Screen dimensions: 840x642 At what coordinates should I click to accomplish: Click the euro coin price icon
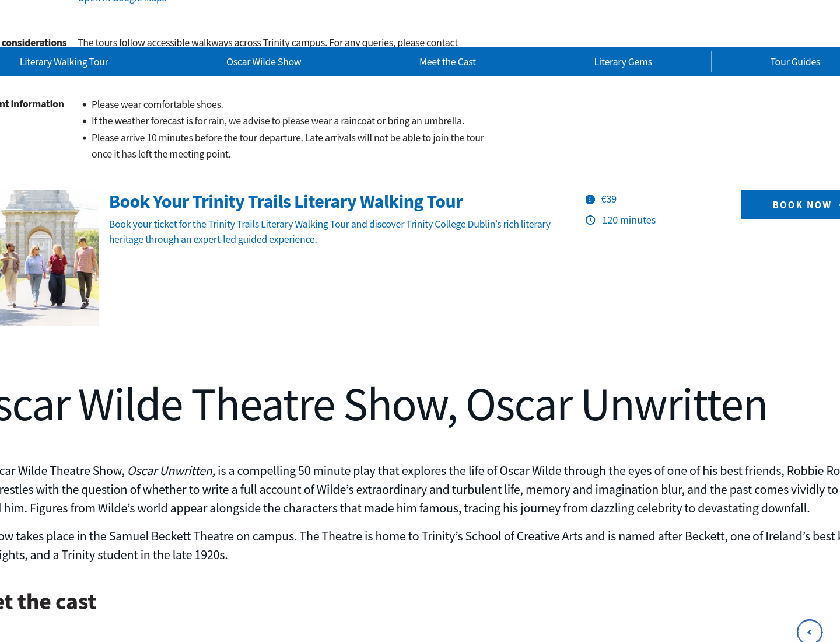590,200
